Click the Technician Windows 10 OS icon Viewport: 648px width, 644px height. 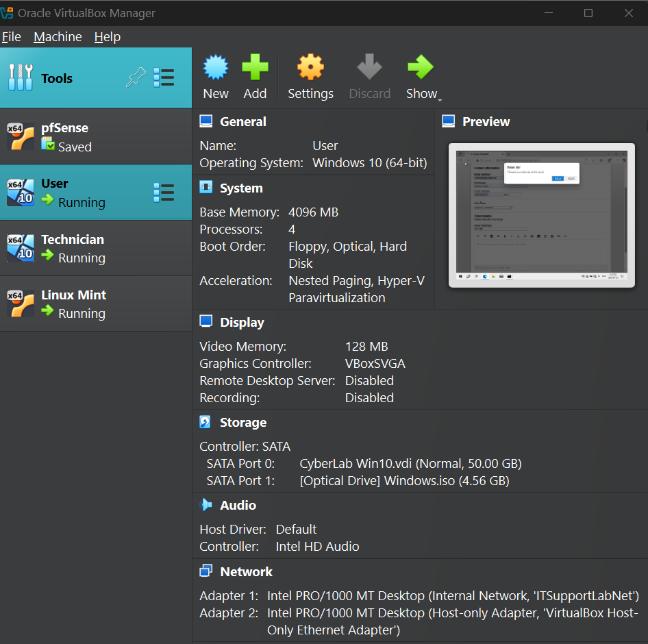[21, 248]
